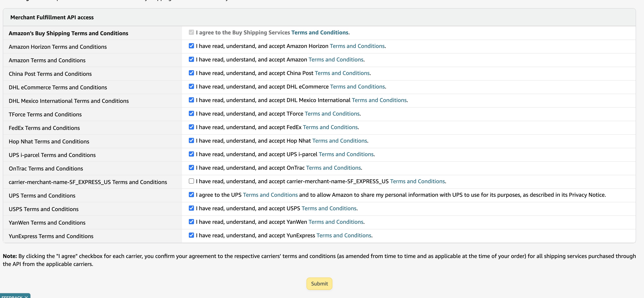Toggle the YunExpress terms checkbox

pos(191,235)
